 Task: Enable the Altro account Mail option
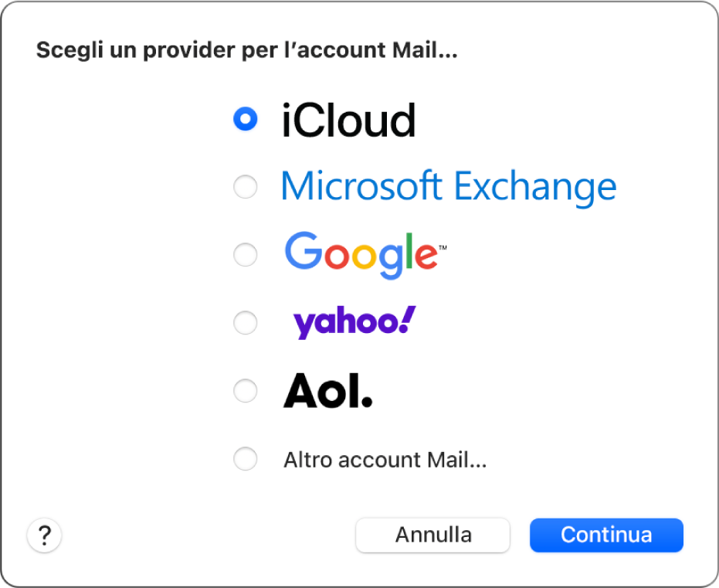[245, 458]
